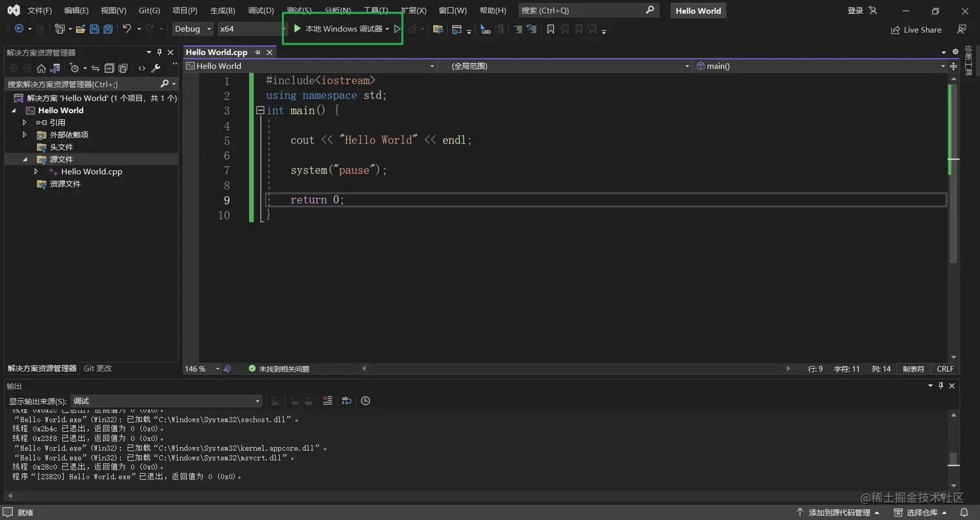The image size is (980, 520).
Task: Click the 搜索 (Ctrl+Q) search box
Action: 583,10
